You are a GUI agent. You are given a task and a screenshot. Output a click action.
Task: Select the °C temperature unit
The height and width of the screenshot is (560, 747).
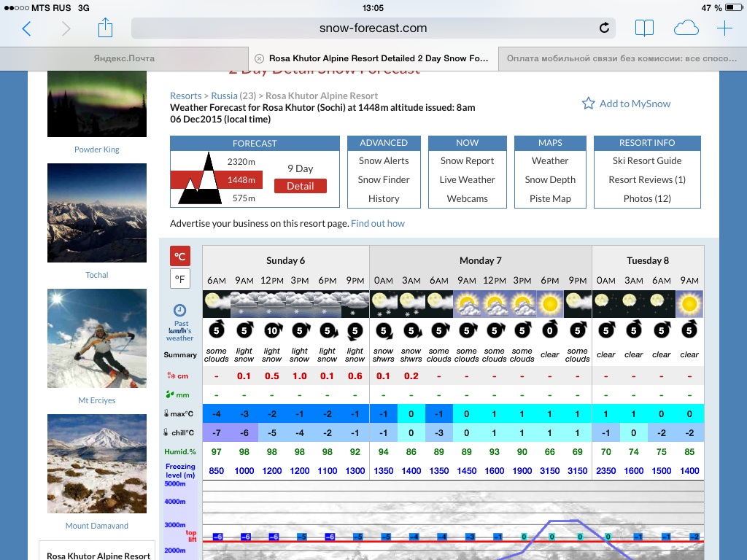[x=180, y=256]
